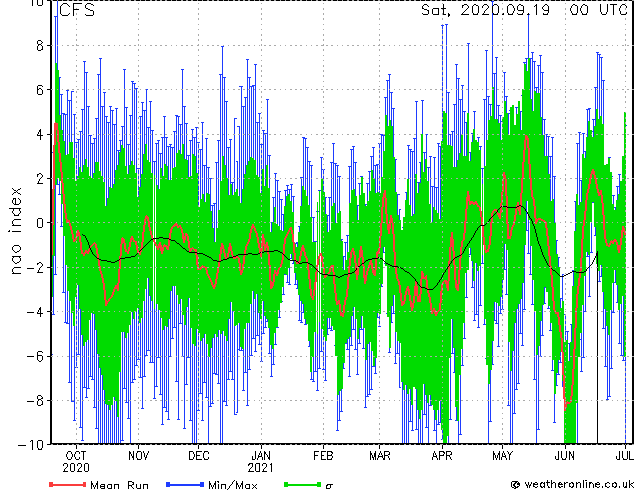Click the y-axis value 6

pos(40,90)
